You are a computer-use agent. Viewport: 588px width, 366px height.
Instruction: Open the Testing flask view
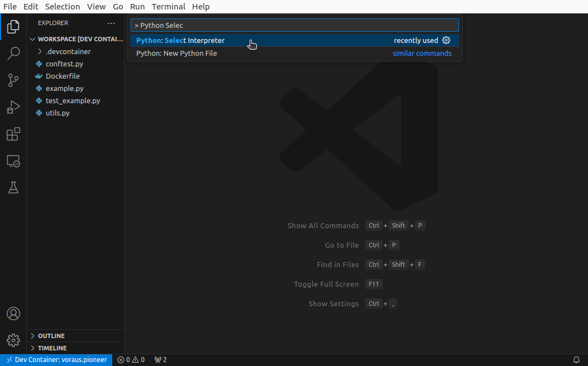13,187
